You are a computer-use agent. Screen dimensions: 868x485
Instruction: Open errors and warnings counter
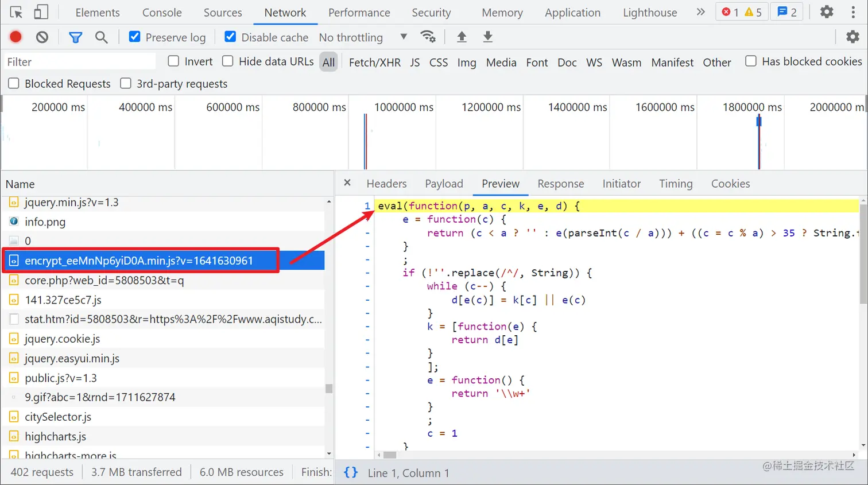(742, 12)
